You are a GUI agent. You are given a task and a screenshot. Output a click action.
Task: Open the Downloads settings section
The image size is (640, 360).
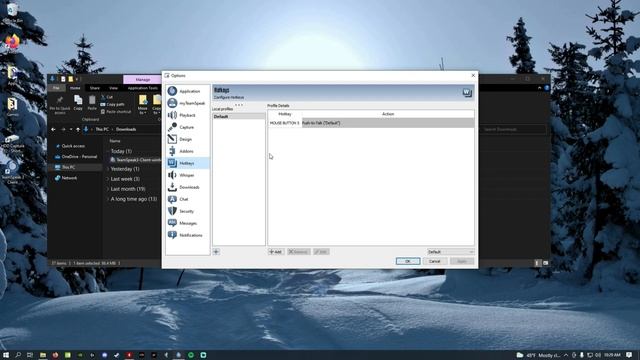click(x=188, y=187)
